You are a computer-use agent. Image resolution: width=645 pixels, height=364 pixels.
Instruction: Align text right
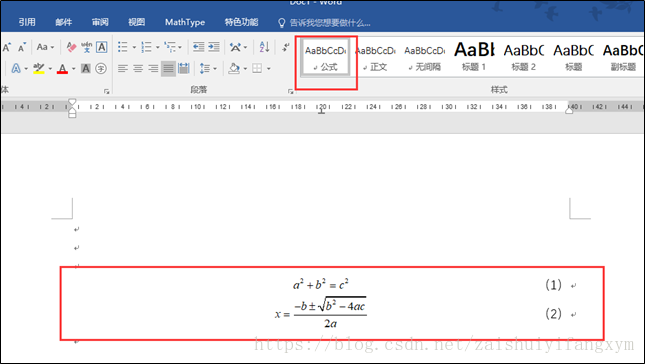[153, 68]
